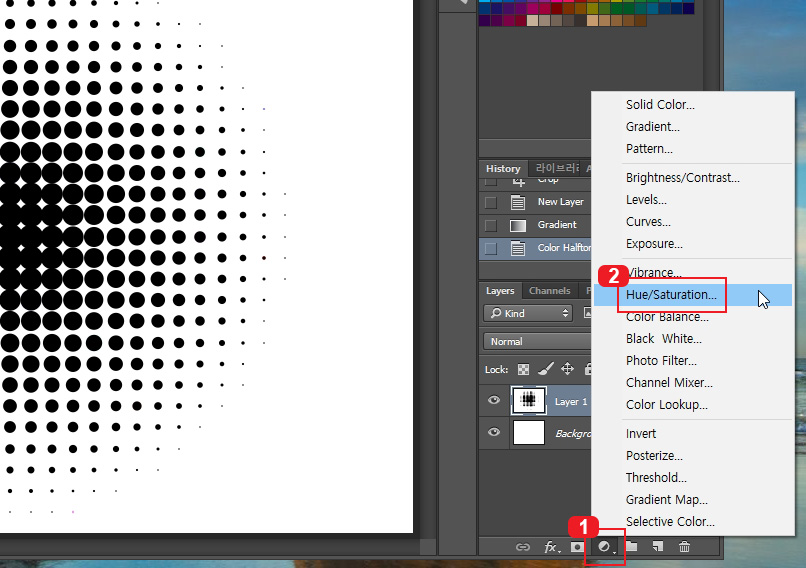The image size is (806, 568).
Task: Open the Normal blend mode dropdown
Action: tap(537, 341)
